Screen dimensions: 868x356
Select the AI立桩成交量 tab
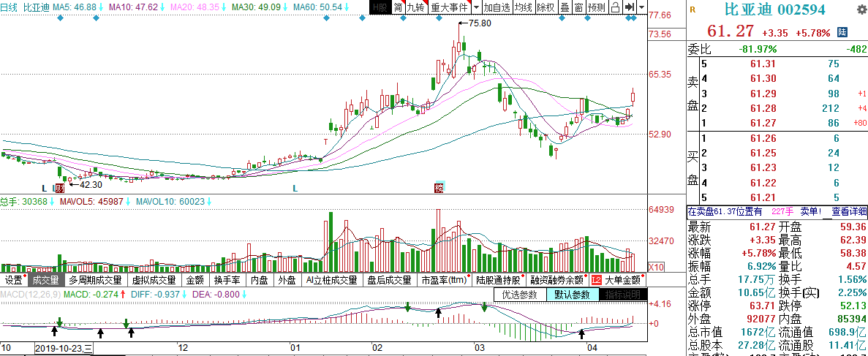click(x=331, y=280)
